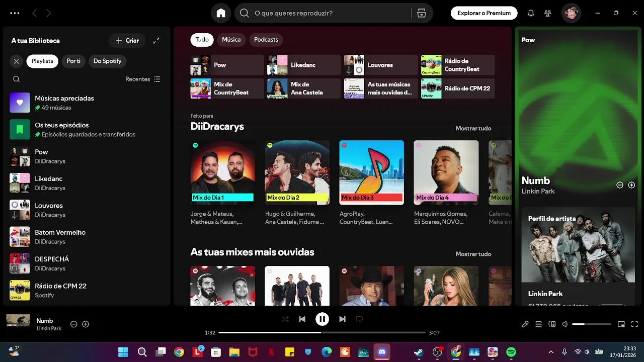Open Likedanc playlist in library list
The width and height of the screenshot is (644, 362).
point(86,183)
